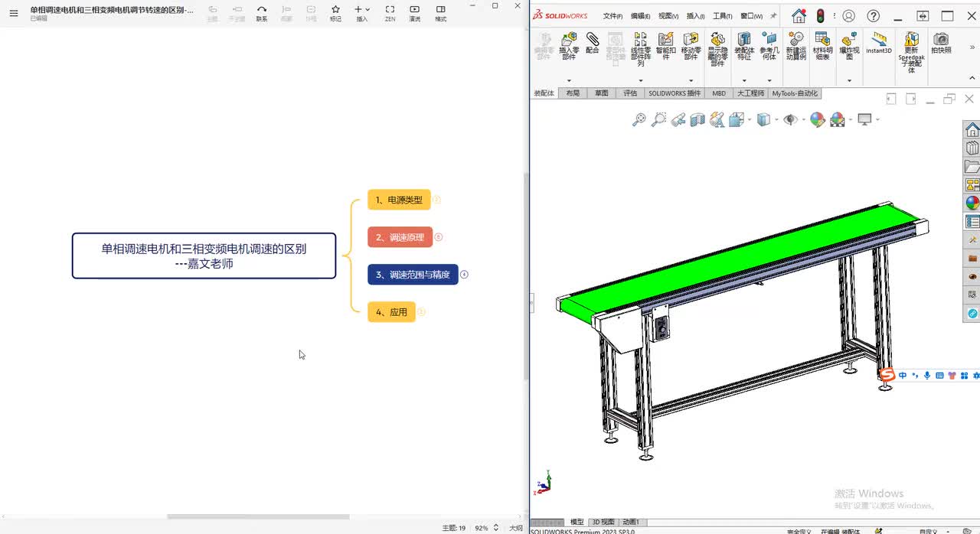Screen dimensions: 980x534
Task: Open SolidWorks 窗口 (Window) menu
Action: click(x=752, y=16)
